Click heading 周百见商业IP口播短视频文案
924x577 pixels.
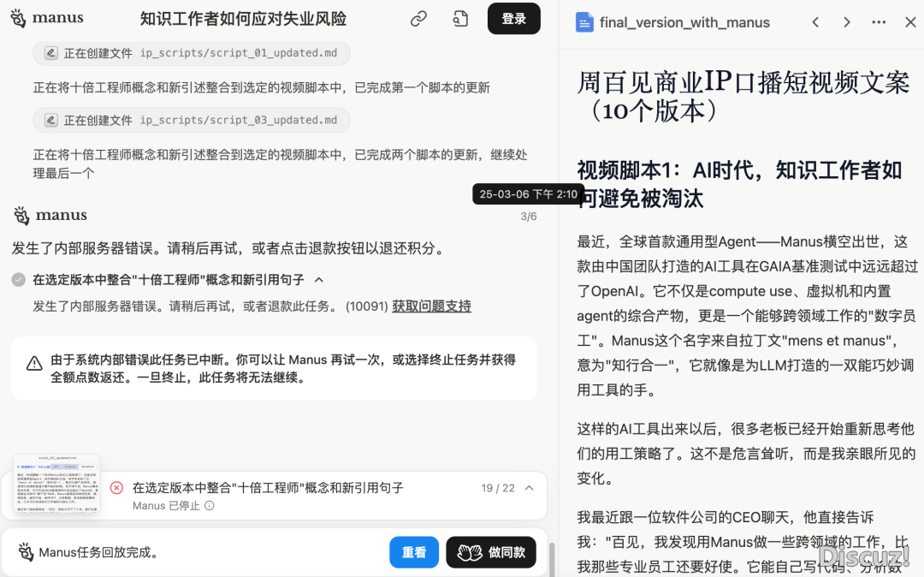(x=743, y=96)
